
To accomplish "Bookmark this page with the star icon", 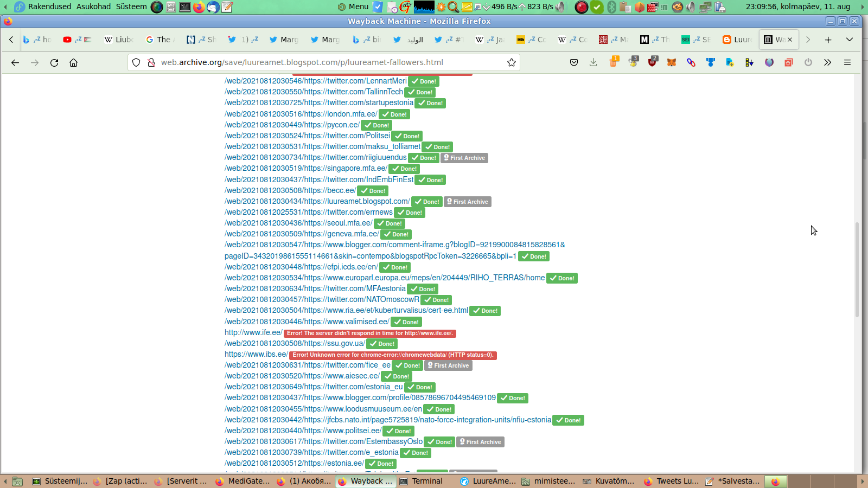I will (511, 62).
